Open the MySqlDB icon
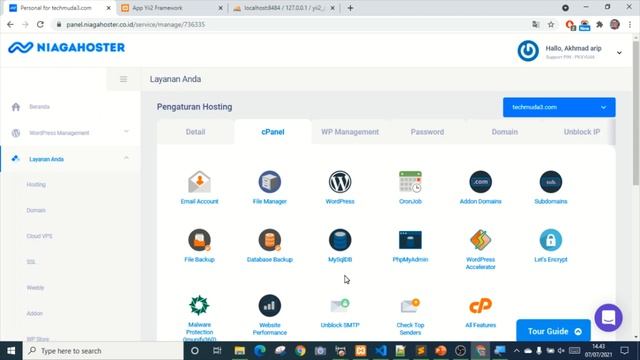640x360 pixels. pyautogui.click(x=340, y=240)
